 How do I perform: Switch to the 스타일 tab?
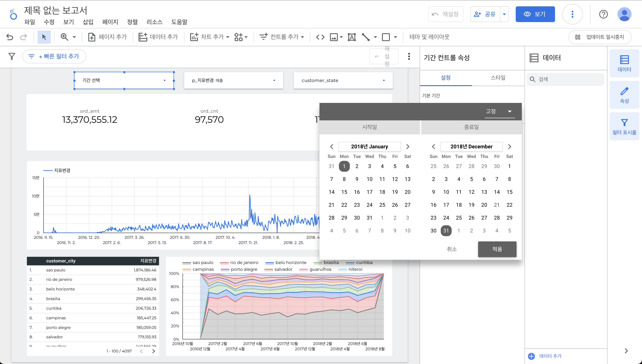498,78
